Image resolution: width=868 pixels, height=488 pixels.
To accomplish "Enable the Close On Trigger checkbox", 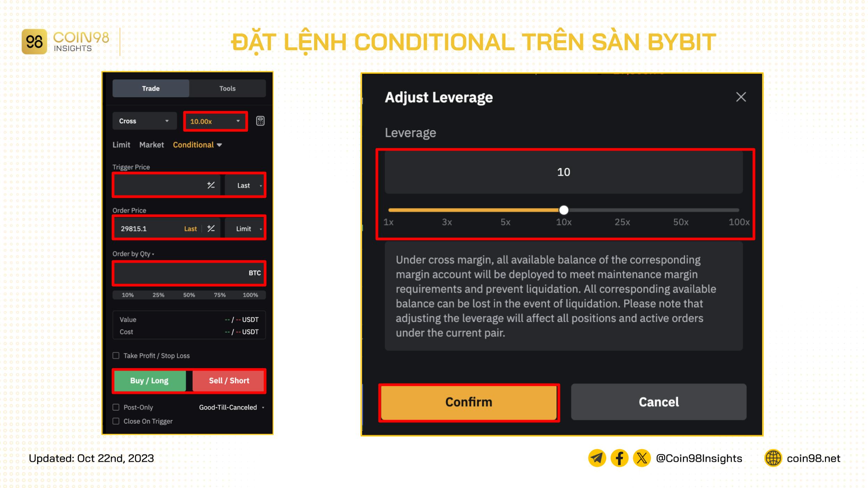I will click(118, 421).
